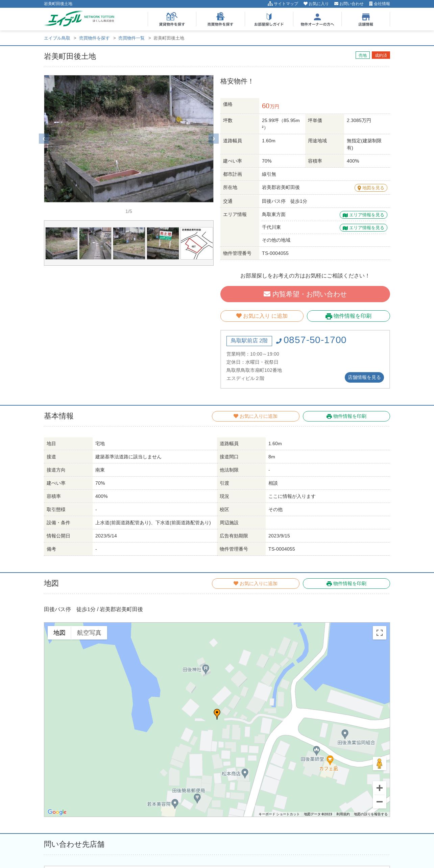Viewport: 434px width, 868px height.
Task: Toggle map fullscreen view
Action: pos(380,633)
